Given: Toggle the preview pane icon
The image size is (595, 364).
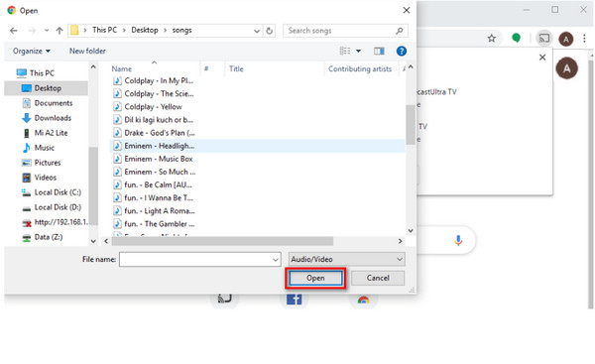Looking at the screenshot, I should 379,51.
